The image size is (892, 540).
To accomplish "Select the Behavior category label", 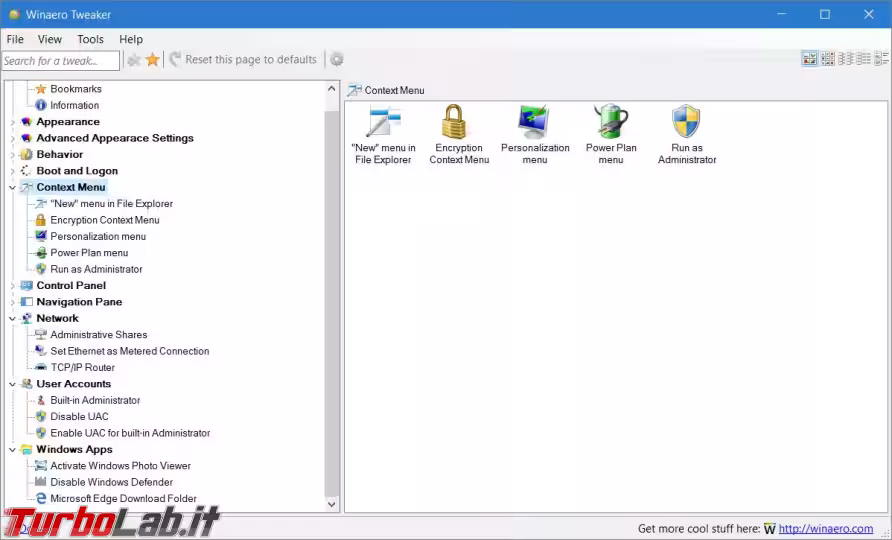I will (60, 155).
